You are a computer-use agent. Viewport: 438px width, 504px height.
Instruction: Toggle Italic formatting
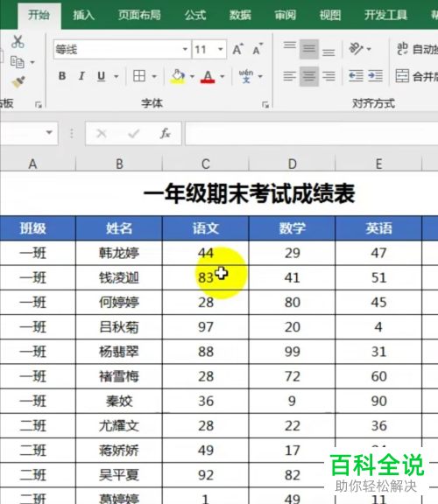coord(81,76)
